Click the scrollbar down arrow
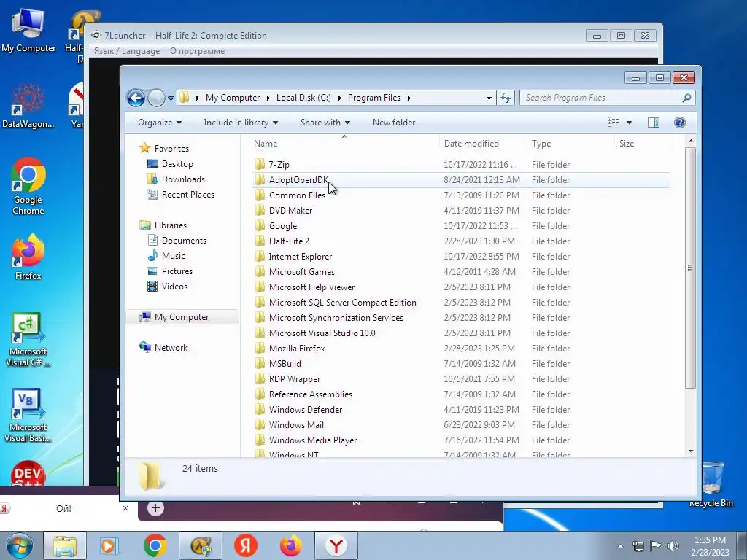Screen dimensions: 747x560 tap(690, 451)
